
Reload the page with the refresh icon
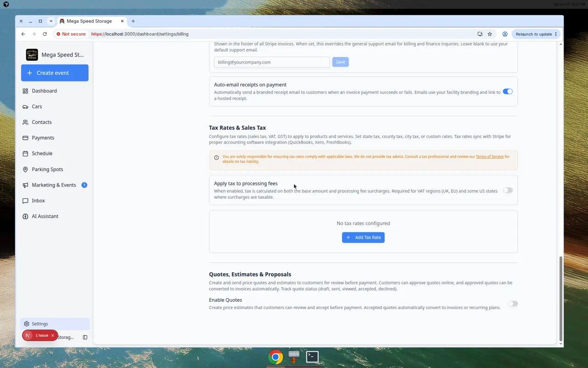tap(45, 34)
